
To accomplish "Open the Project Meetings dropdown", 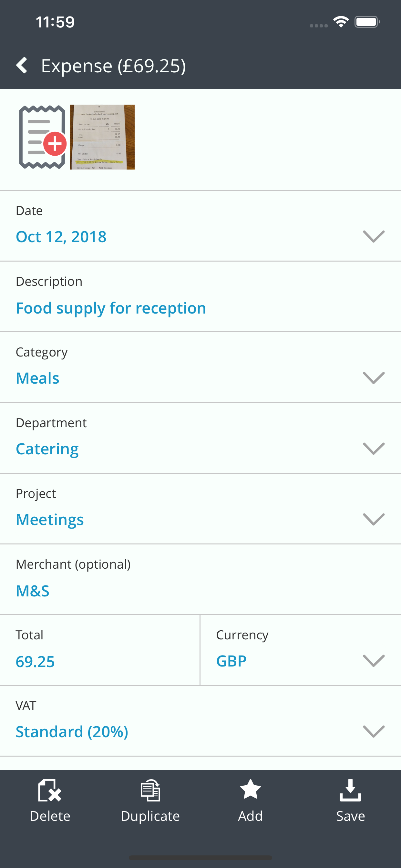I will click(x=200, y=509).
